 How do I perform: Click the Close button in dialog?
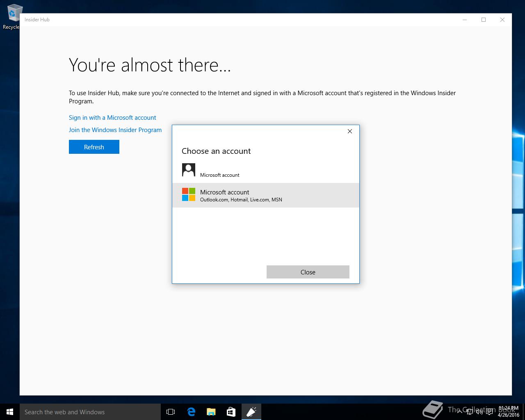308,272
